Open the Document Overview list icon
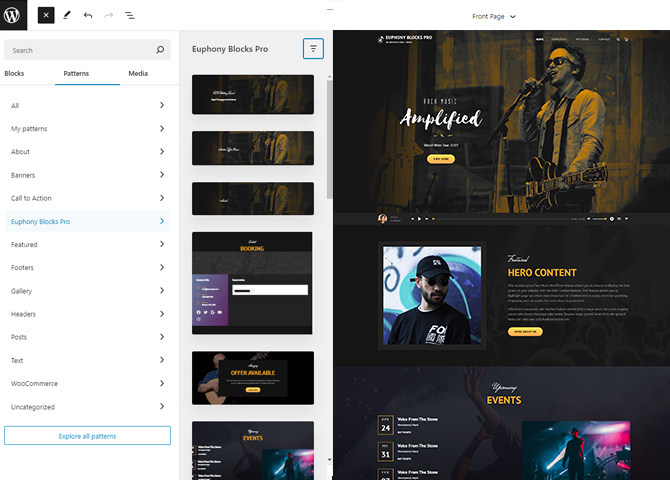 pyautogui.click(x=130, y=16)
